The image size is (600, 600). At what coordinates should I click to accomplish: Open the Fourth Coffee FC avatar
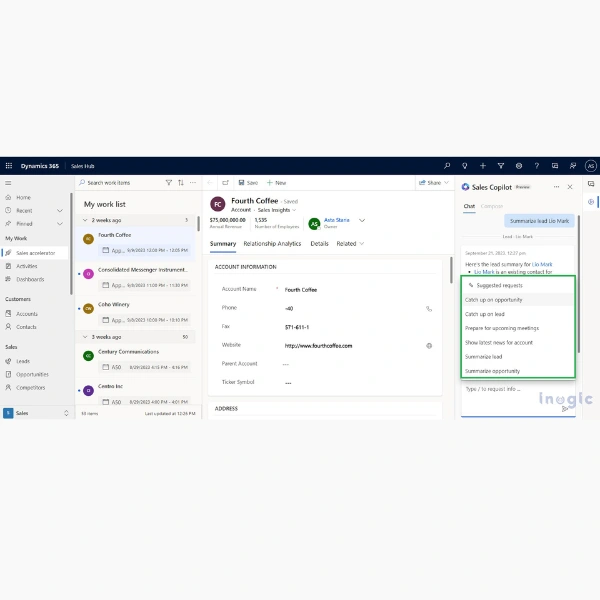[x=217, y=204]
